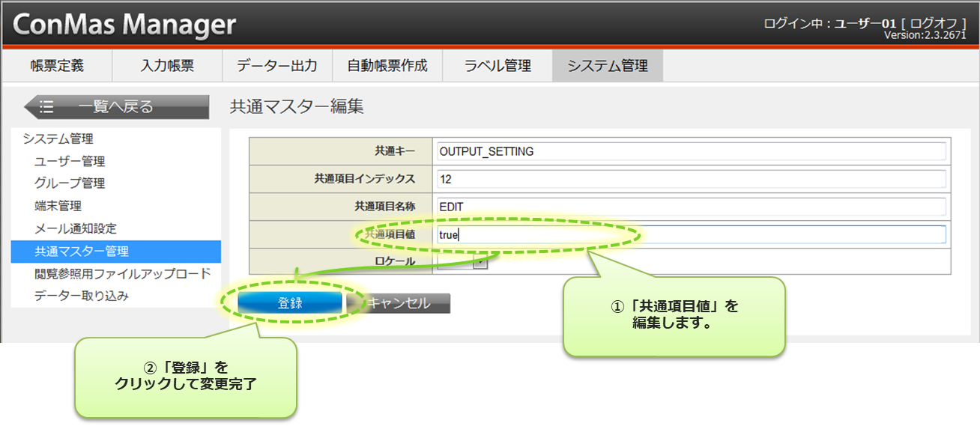This screenshot has height=426, width=980.
Task: Click データー取り込み in the sidebar
Action: click(82, 296)
